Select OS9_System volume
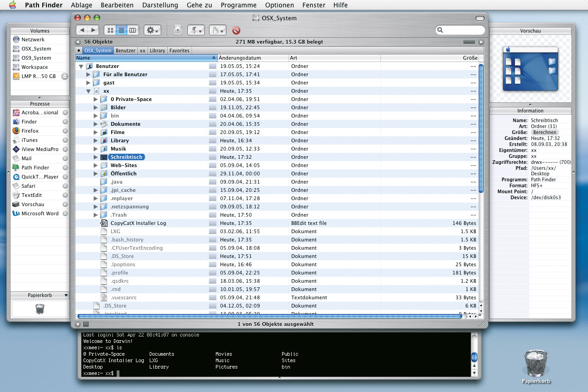 point(36,58)
